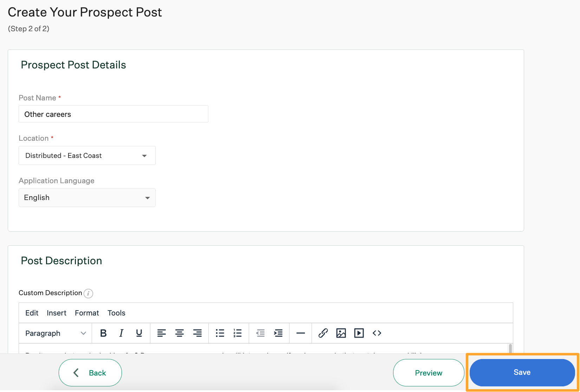This screenshot has width=580, height=392.
Task: Open the Location dropdown
Action: 87,155
